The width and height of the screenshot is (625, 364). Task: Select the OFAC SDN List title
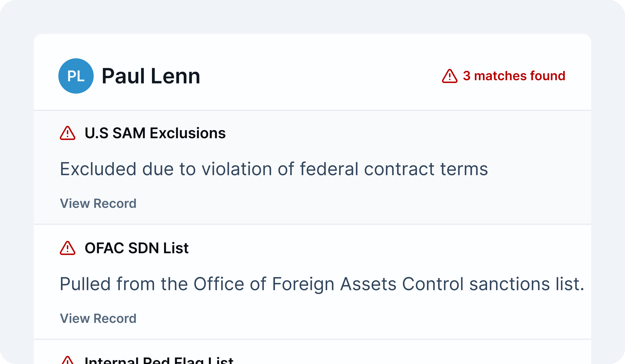coord(137,248)
